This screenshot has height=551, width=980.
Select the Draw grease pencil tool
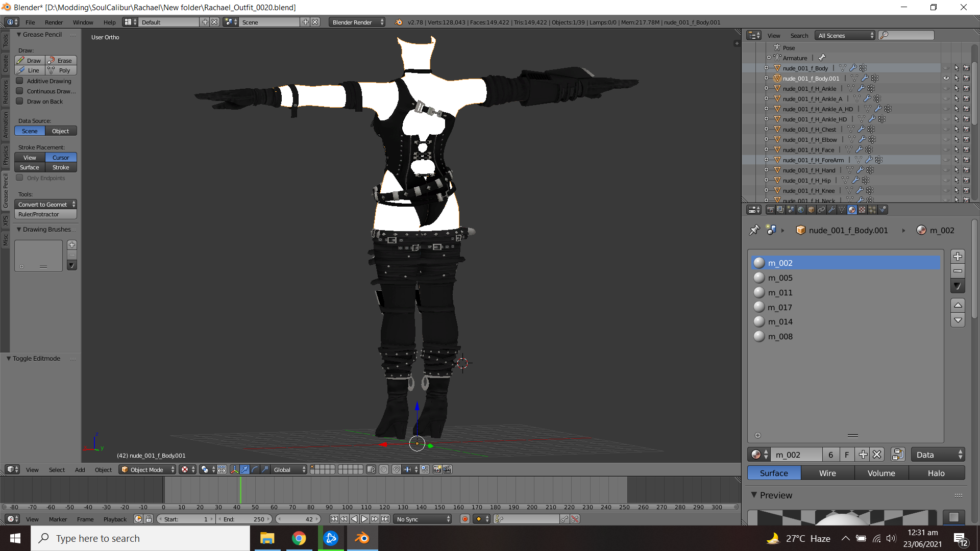pos(30,60)
